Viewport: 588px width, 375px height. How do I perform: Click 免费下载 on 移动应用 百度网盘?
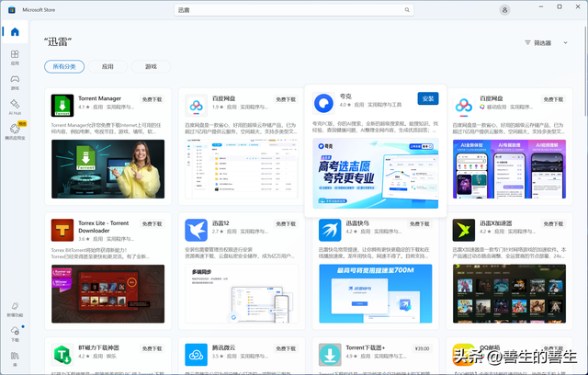click(x=553, y=99)
